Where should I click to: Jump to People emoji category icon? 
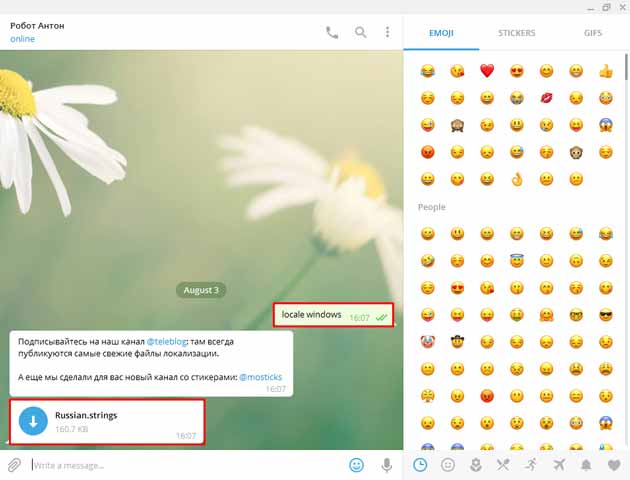[x=450, y=465]
